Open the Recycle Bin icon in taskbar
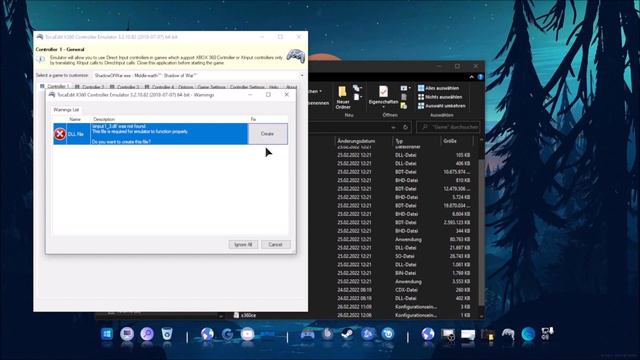640x360 pixels. (x=167, y=334)
